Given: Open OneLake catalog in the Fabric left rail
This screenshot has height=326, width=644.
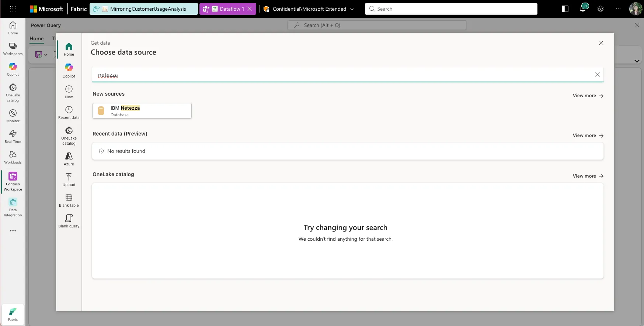Looking at the screenshot, I should coord(13,92).
